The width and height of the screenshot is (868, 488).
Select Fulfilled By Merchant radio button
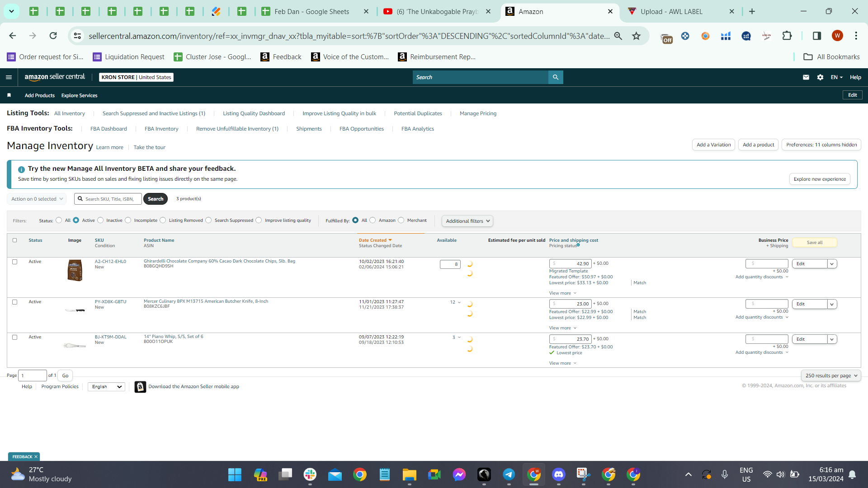pyautogui.click(x=401, y=221)
